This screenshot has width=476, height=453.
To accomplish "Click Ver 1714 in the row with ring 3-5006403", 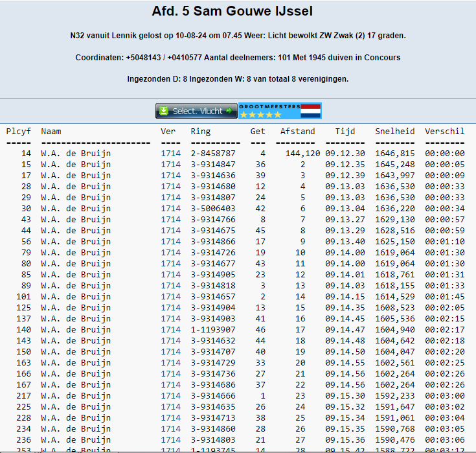I will (171, 209).
